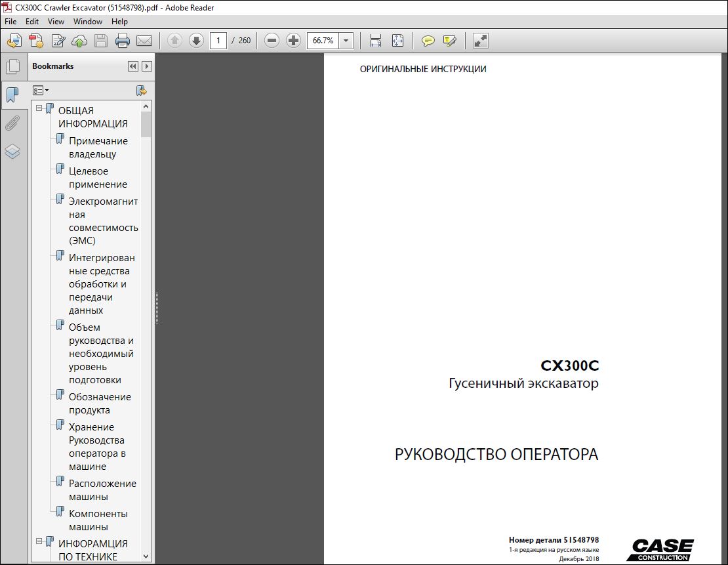Click the fit width scrolling icon

[x=376, y=41]
